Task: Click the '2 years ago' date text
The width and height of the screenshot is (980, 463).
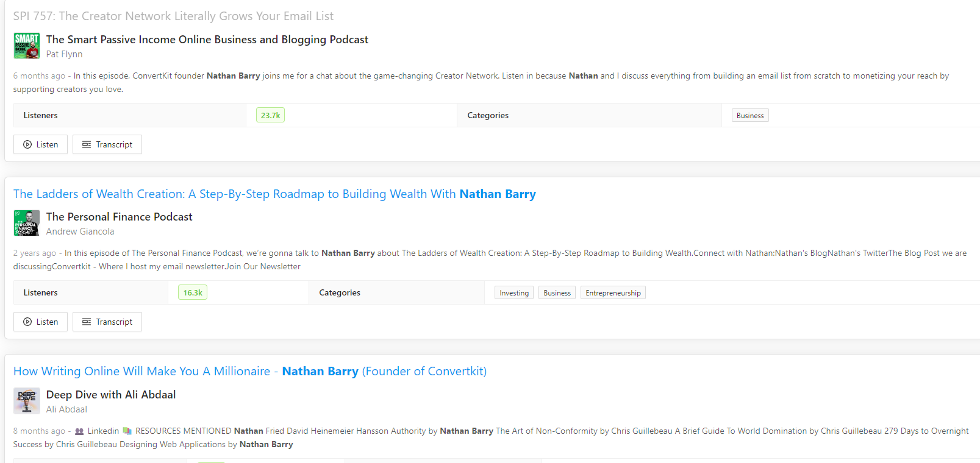Action: pos(35,253)
